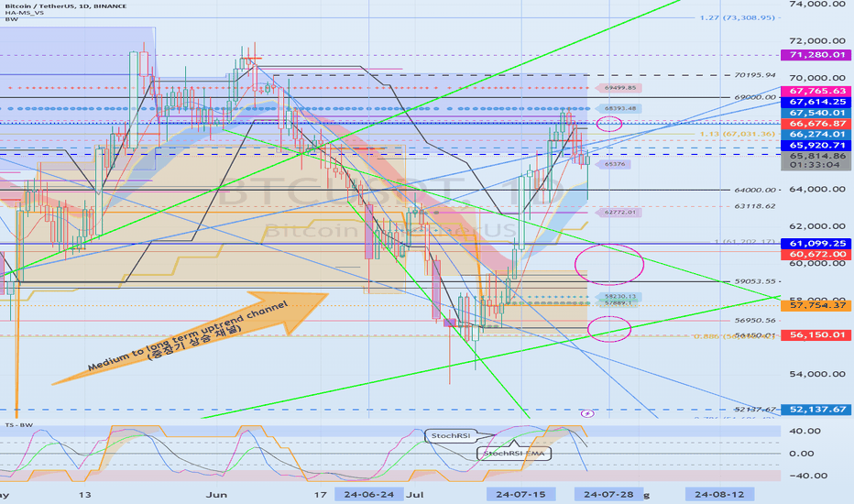Click the 66,274.01 price tag
Viewport: 854px width, 504px height.
click(x=816, y=135)
